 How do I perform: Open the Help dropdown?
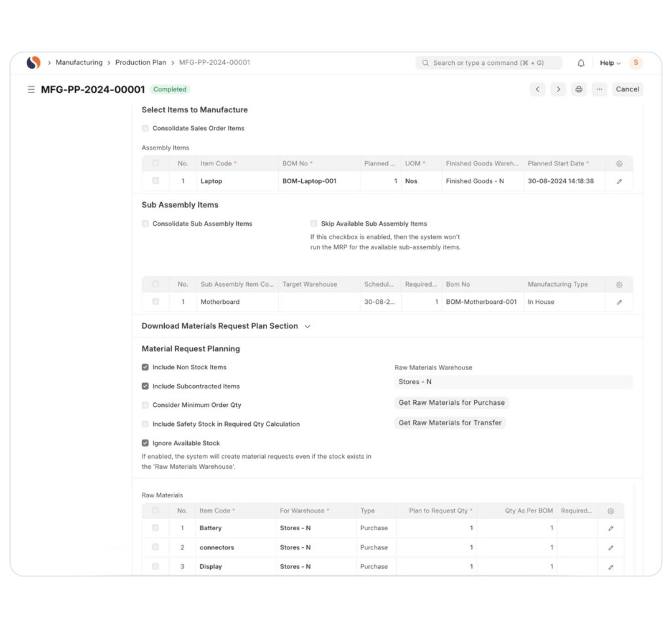[x=609, y=62]
